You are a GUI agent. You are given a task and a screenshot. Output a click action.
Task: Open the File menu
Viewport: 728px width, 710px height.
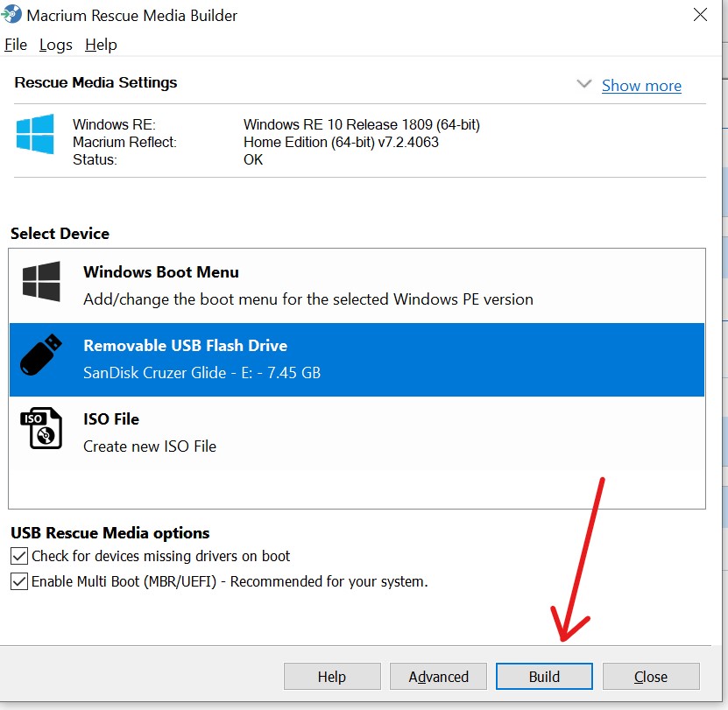[16, 45]
